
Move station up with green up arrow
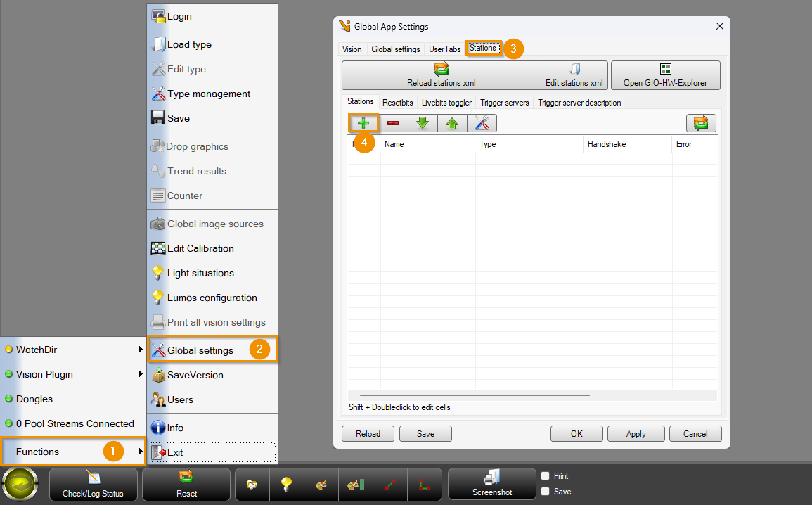click(x=452, y=123)
